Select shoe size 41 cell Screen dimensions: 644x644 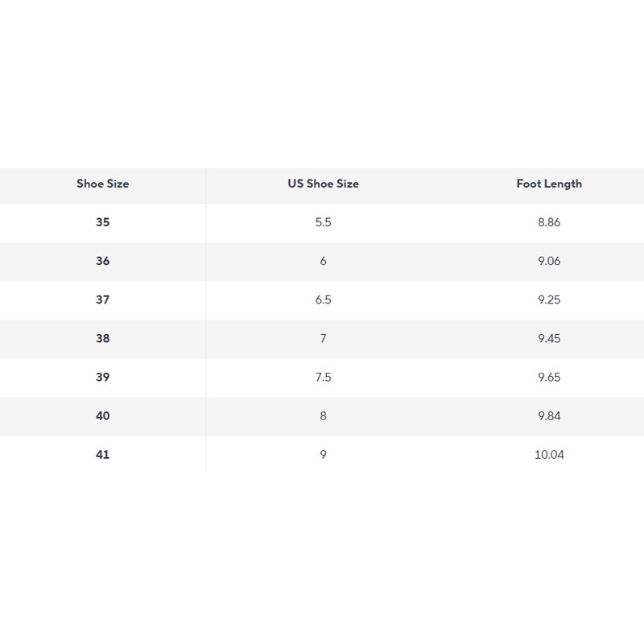pos(102,454)
